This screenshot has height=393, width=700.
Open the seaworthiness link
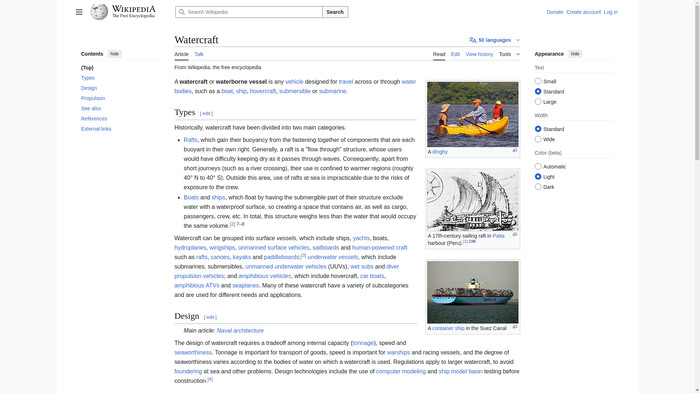[193, 352]
